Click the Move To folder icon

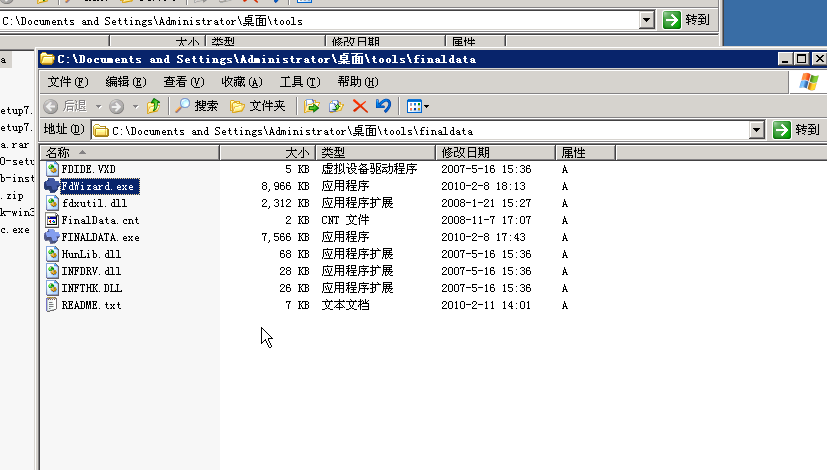point(312,106)
